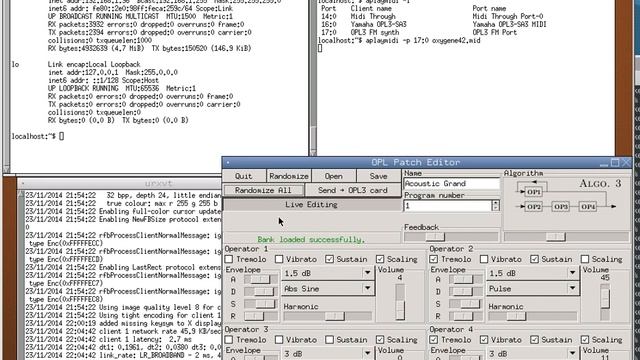Open Operator 4 3 dB level dropdown

(533, 353)
